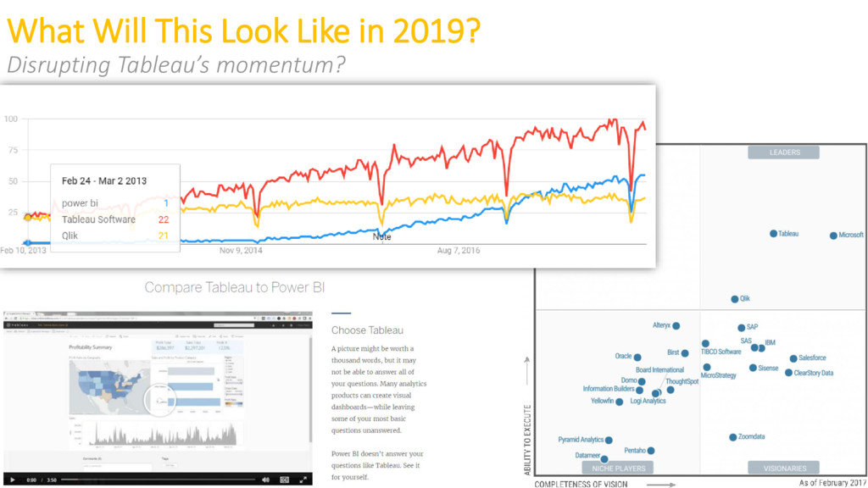Image resolution: width=868 pixels, height=488 pixels.
Task: Click the 'SAS' label in the quadrant
Action: (x=746, y=341)
